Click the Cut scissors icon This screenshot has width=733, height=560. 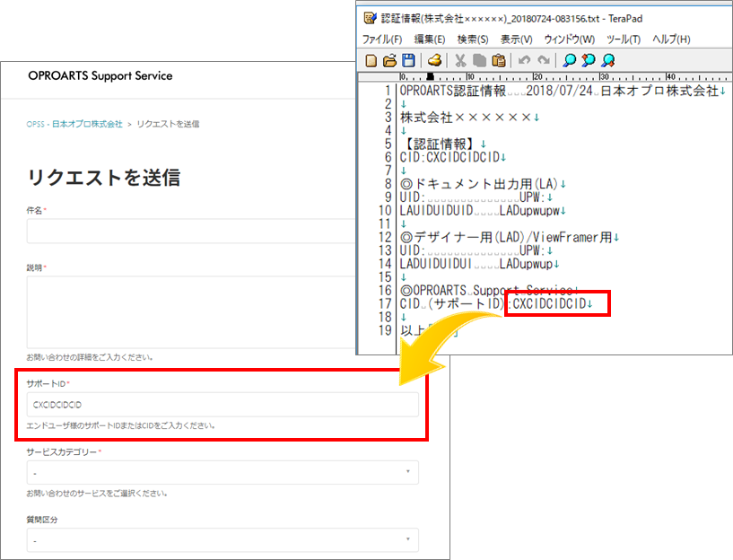pyautogui.click(x=460, y=61)
